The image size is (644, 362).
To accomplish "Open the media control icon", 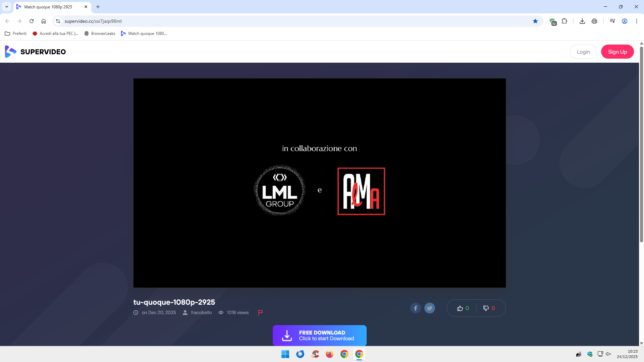I will [x=612, y=21].
